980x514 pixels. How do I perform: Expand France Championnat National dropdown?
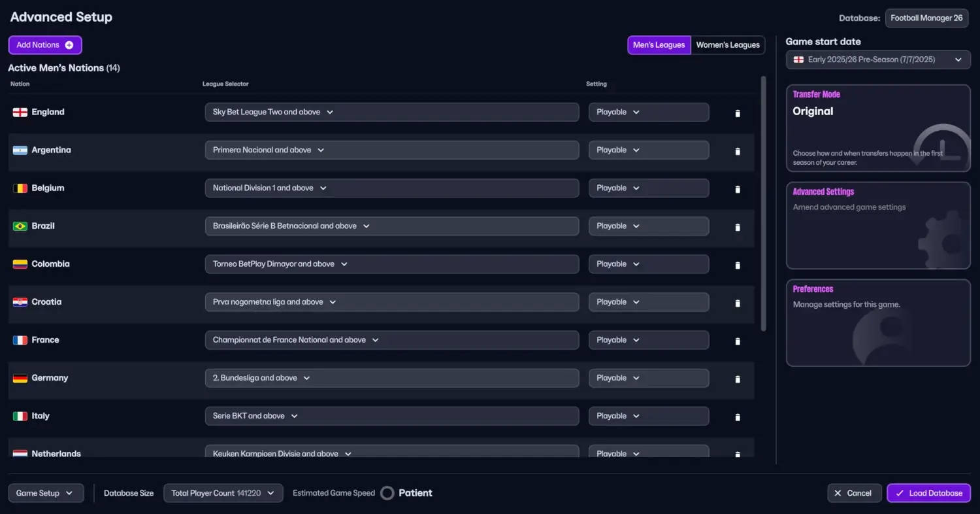392,339
